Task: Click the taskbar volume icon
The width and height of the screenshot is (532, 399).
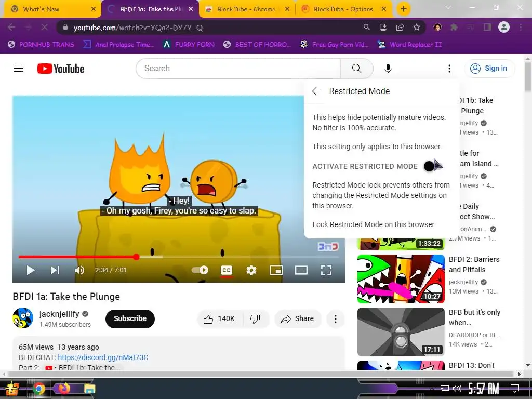Action: pyautogui.click(x=457, y=389)
